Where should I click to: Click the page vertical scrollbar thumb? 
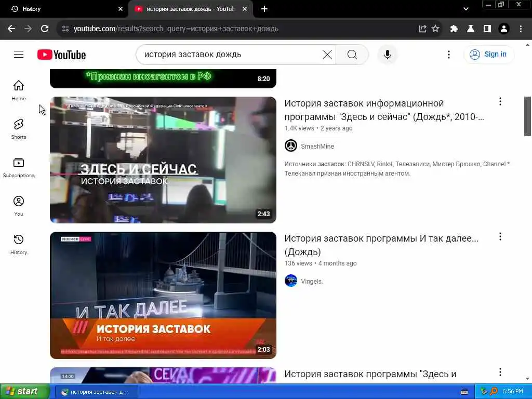tap(527, 116)
